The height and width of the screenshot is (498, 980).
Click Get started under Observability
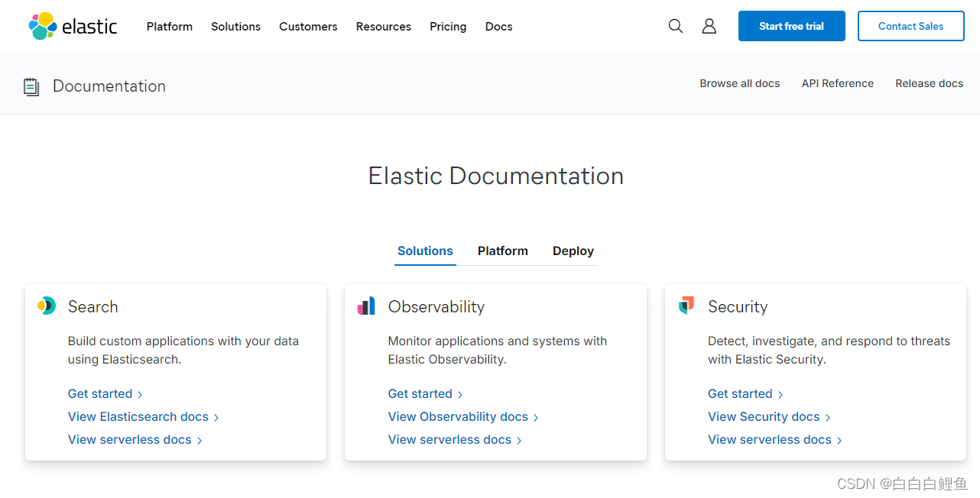[420, 394]
